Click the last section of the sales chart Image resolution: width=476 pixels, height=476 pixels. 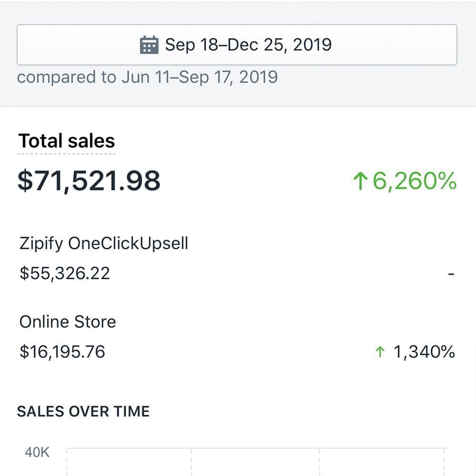click(x=382, y=462)
